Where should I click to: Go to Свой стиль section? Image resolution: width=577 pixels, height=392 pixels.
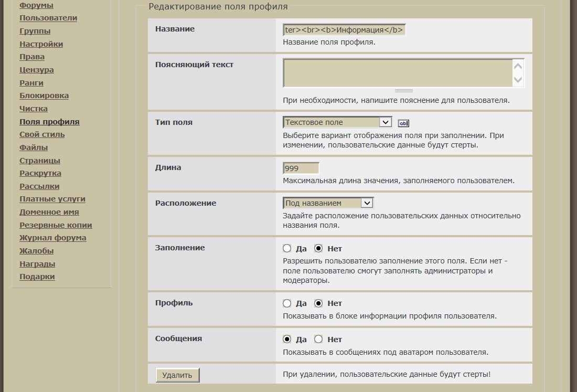(42, 135)
